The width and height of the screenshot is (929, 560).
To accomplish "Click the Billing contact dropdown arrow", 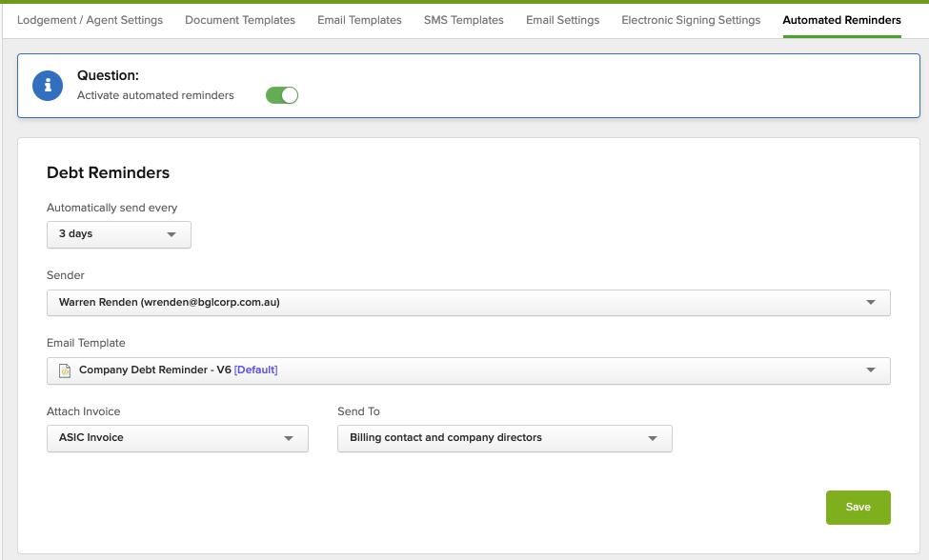I will (x=653, y=439).
